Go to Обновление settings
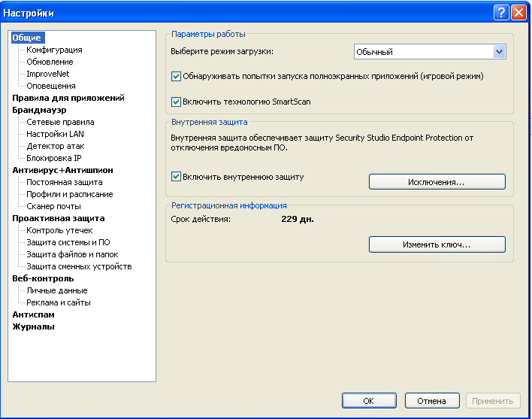 [50, 62]
